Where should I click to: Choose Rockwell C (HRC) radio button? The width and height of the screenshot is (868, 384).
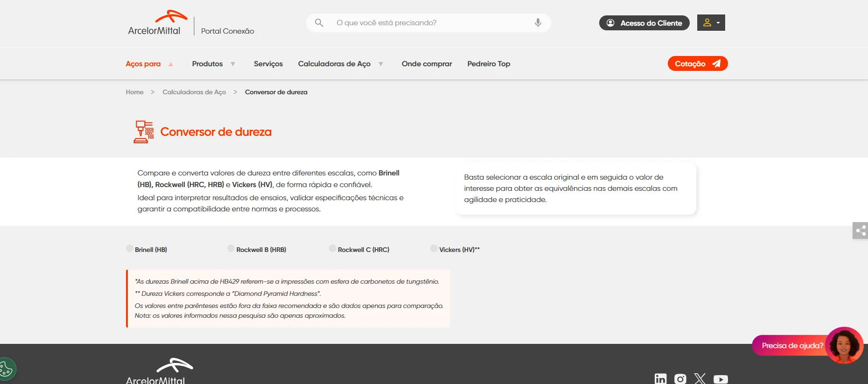(333, 249)
